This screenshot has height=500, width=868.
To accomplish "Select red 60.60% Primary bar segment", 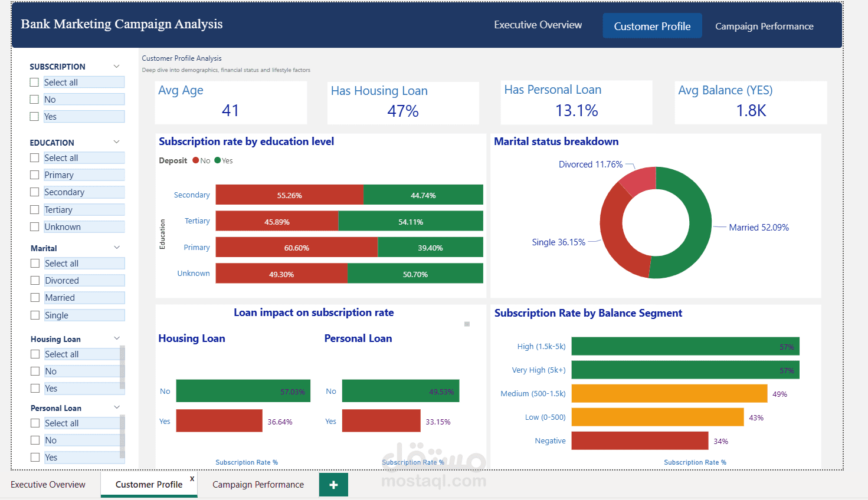I will pyautogui.click(x=297, y=248).
